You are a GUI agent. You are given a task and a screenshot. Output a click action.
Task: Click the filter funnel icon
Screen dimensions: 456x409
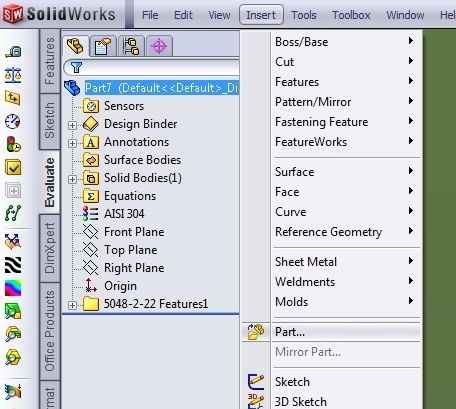[77, 68]
